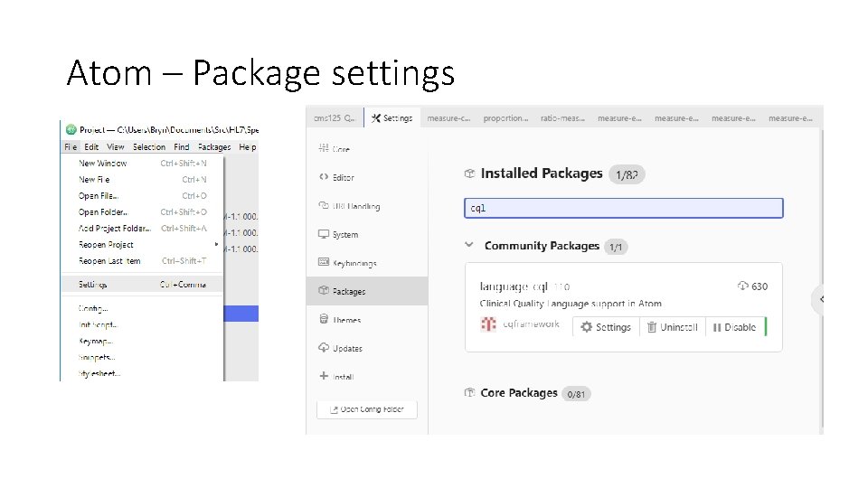This screenshot has height=488, width=868.
Task: Open the cqframework author link
Action: 531,324
